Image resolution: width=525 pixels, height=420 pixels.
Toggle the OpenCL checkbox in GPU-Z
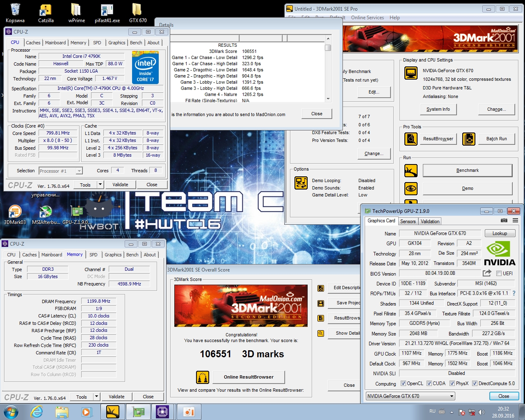click(403, 383)
